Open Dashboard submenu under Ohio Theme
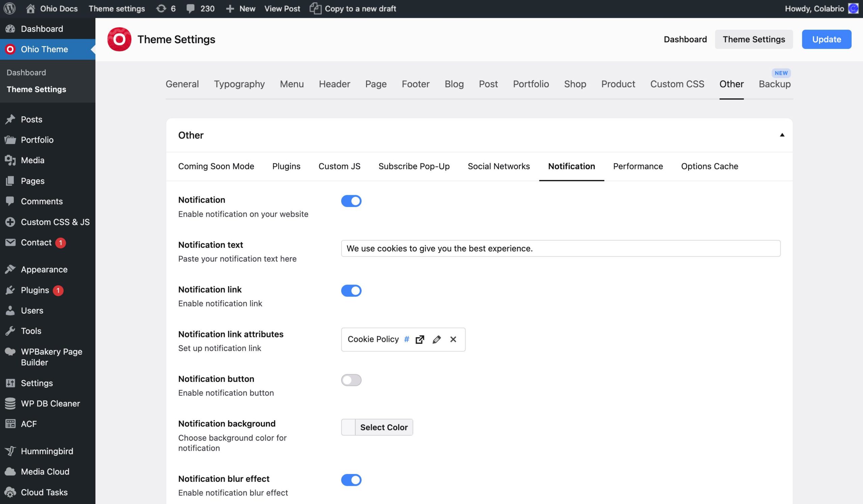This screenshot has height=504, width=863. 26,72
